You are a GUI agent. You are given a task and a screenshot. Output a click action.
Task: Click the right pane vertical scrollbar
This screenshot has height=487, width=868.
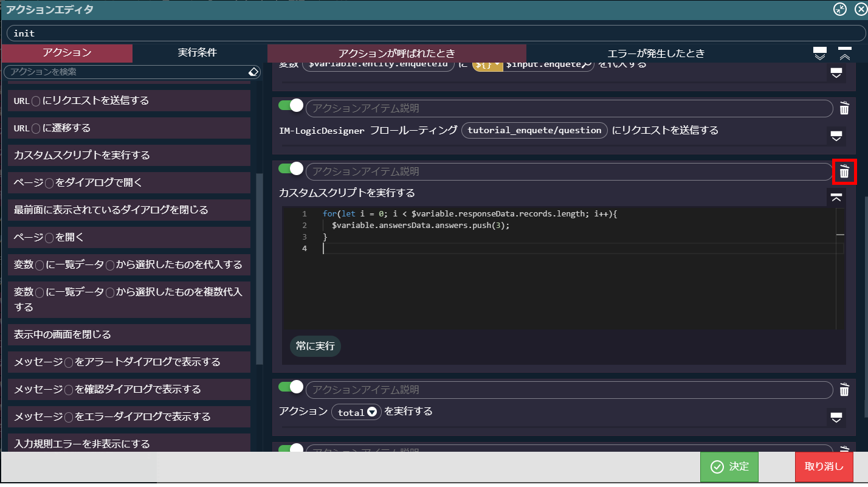click(x=865, y=306)
